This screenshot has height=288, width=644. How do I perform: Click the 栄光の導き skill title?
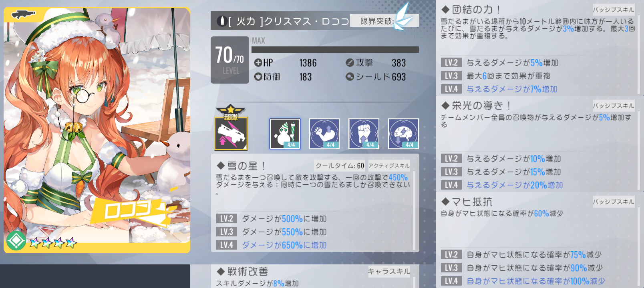point(476,105)
